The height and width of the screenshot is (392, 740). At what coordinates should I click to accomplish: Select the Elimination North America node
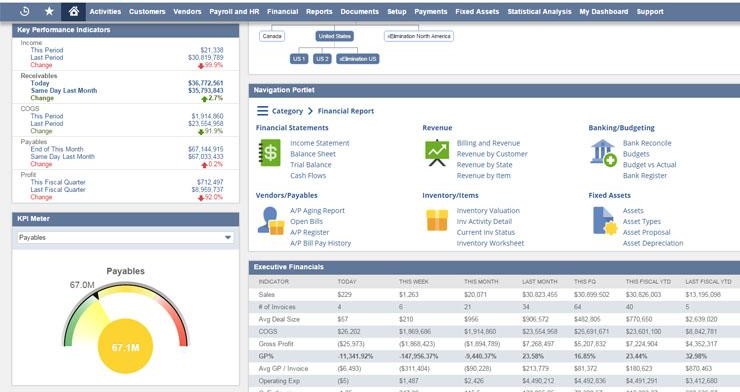[419, 36]
